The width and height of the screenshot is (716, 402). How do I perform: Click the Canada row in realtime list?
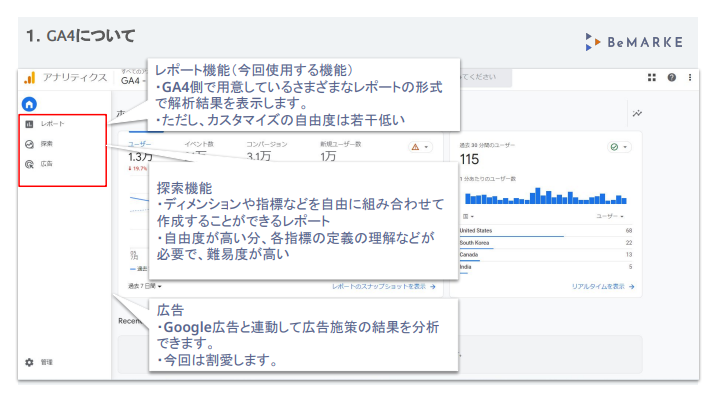pos(546,255)
